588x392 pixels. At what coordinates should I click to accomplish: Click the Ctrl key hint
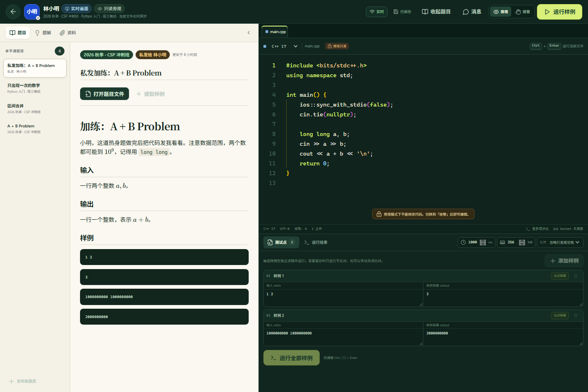(x=536, y=46)
